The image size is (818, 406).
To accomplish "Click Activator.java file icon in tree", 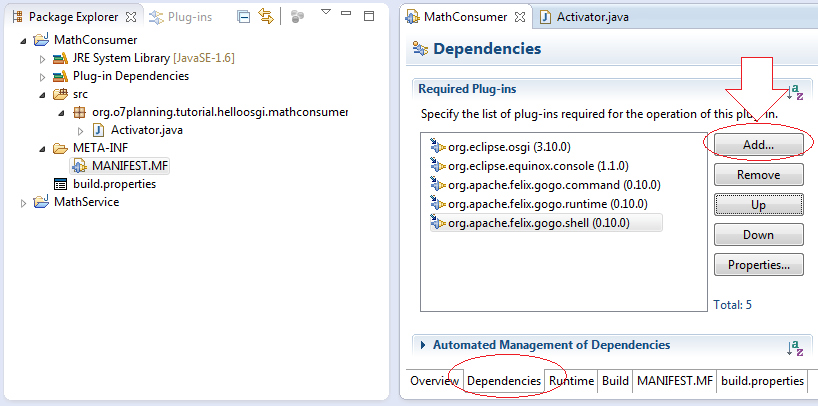I will tap(99, 130).
